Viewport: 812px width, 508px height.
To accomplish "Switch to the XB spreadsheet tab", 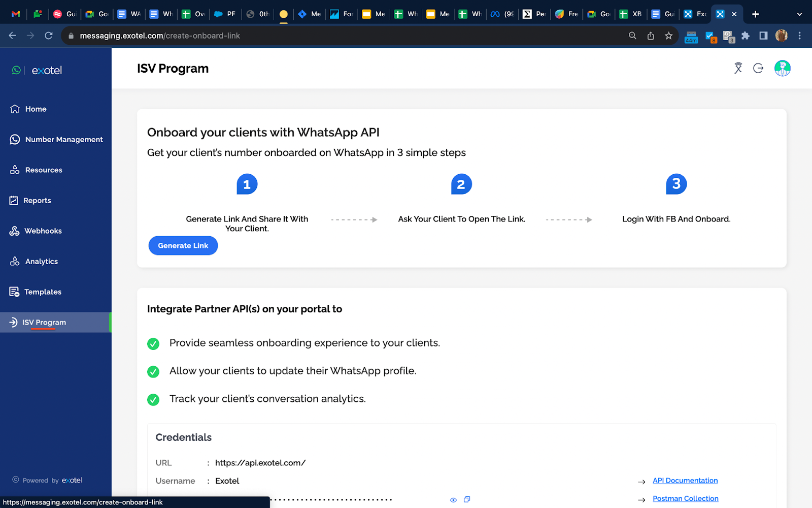I will 630,14.
